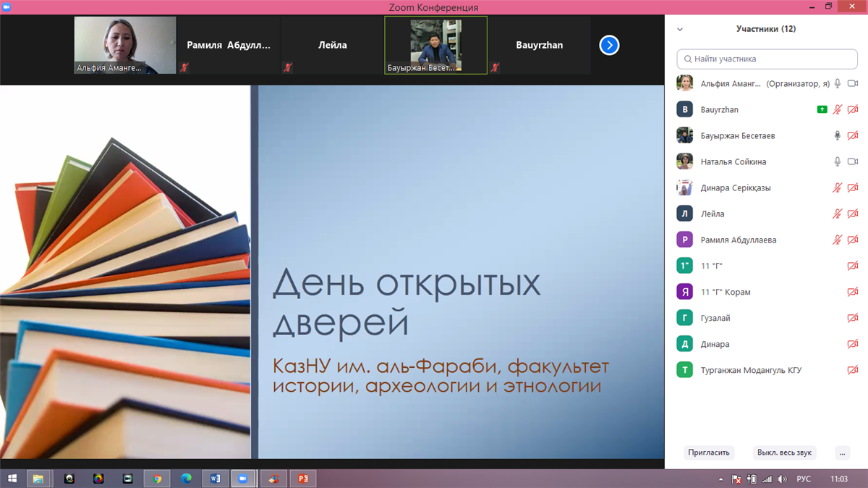This screenshot has height=488, width=868.
Task: Show next video thumbnails with blue arrow
Action: click(609, 46)
